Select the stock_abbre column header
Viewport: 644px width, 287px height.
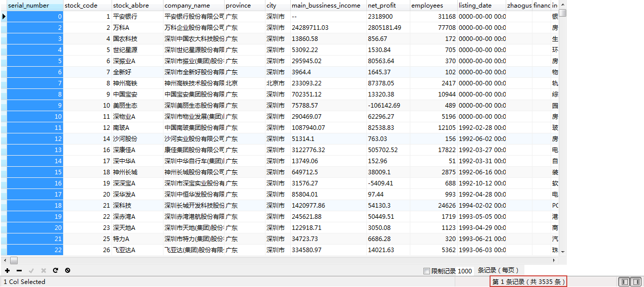[138, 6]
